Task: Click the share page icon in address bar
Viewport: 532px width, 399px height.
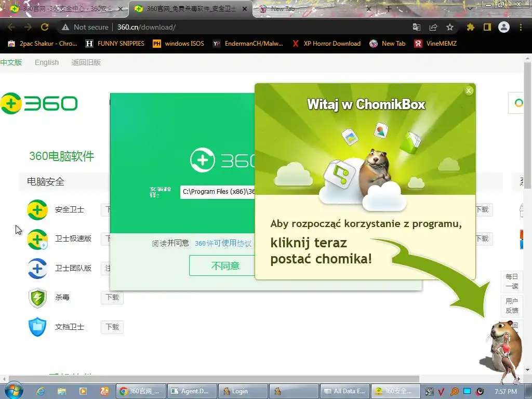Action: [x=433, y=27]
